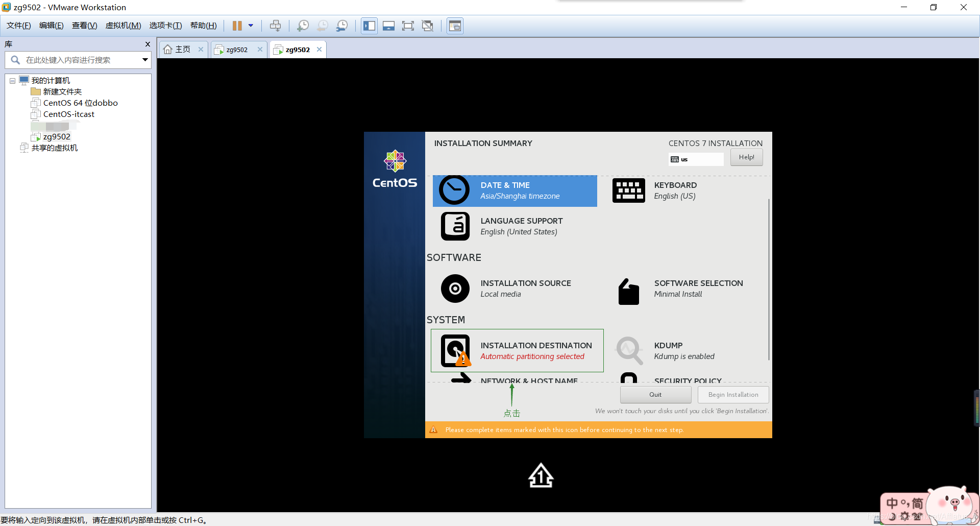980x526 pixels.
Task: Open the 虚拟机(M) menu
Action: [x=123, y=26]
